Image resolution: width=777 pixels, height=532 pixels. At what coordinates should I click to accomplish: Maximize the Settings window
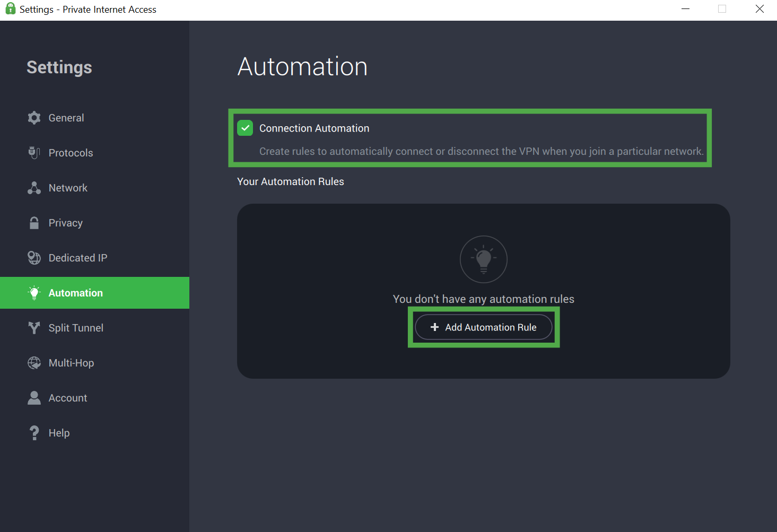[x=722, y=9]
